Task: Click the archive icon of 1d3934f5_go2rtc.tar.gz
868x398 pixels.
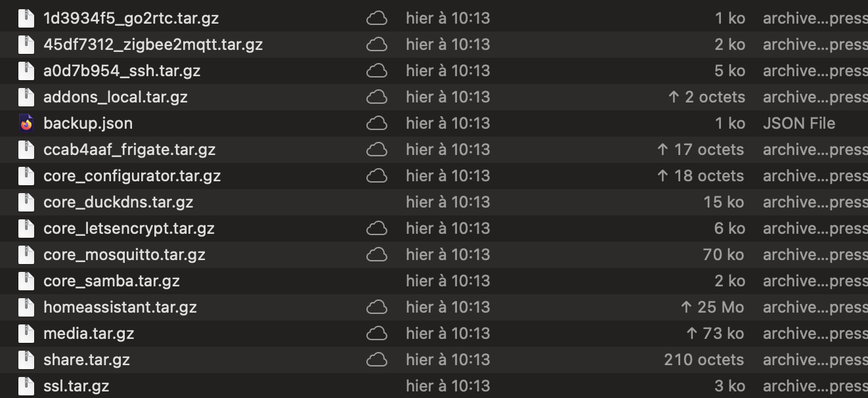Action: [26, 18]
